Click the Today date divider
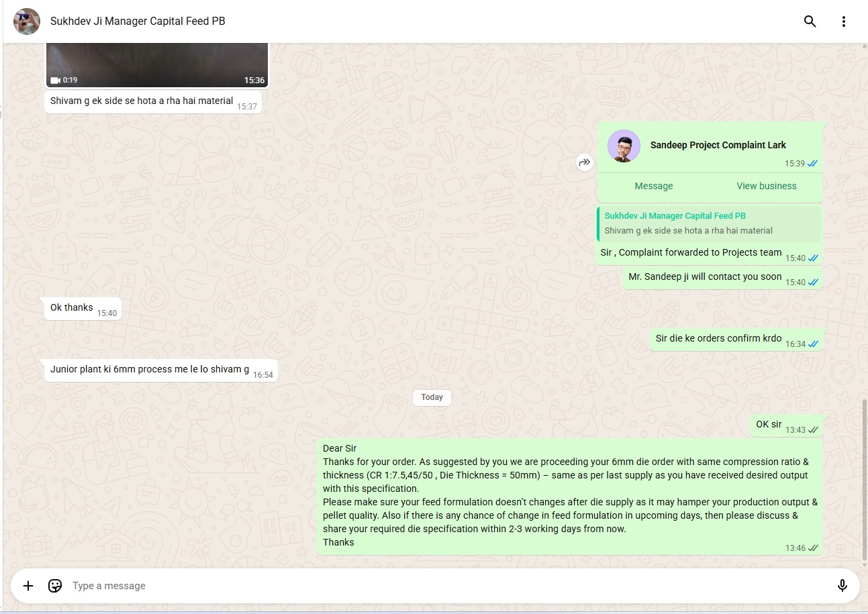 (x=432, y=397)
